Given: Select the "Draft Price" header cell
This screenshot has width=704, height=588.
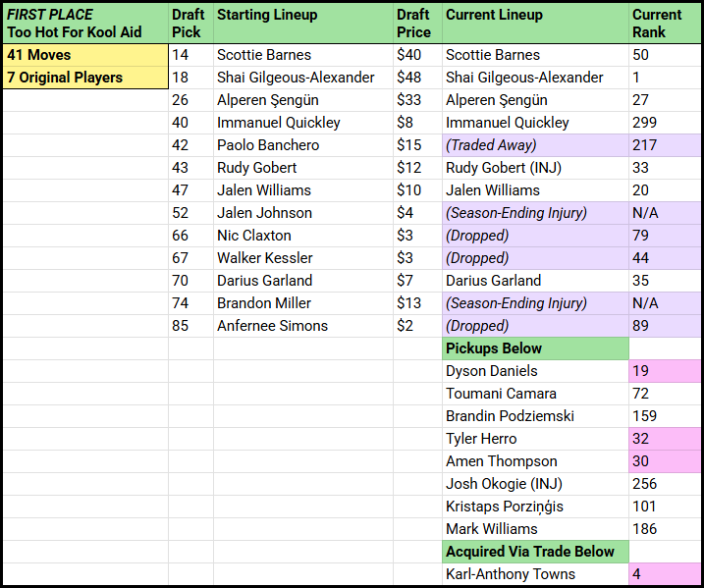Looking at the screenshot, I should (x=416, y=24).
